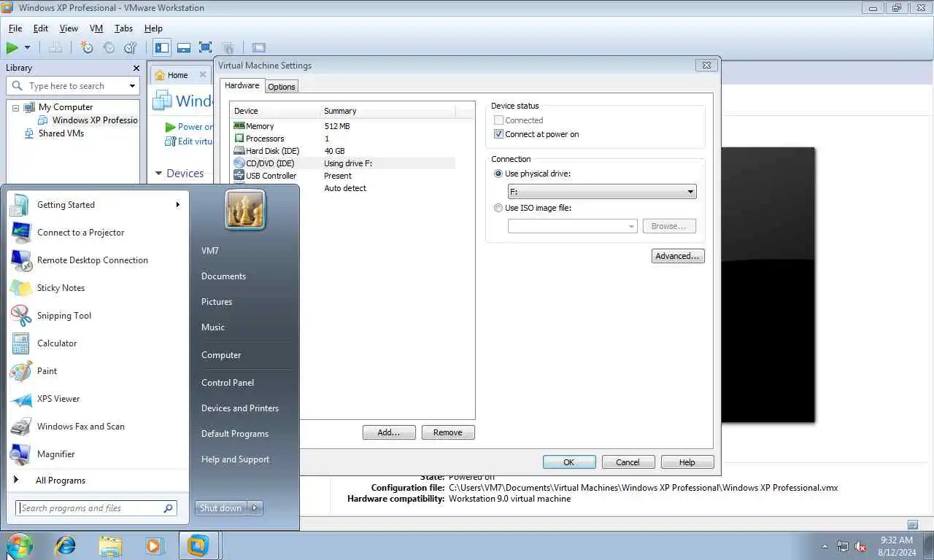
Task: Click the console view toolbar icon
Action: pyautogui.click(x=259, y=48)
